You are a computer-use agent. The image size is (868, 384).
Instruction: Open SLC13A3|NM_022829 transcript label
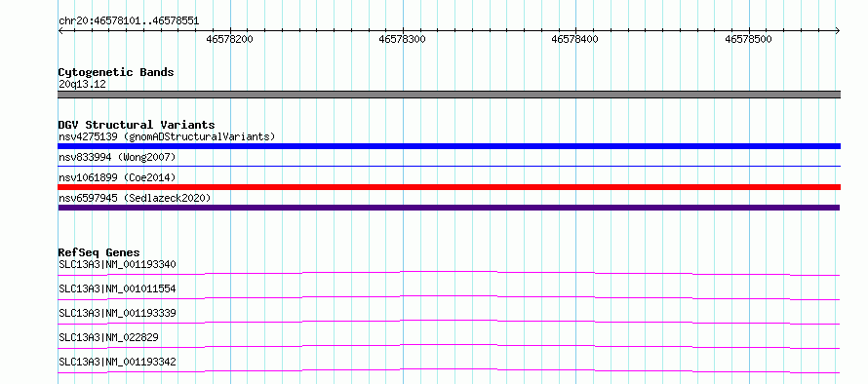(108, 337)
